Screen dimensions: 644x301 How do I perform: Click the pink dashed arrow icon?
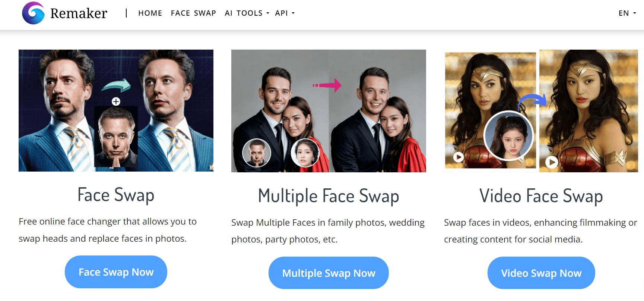coord(327,85)
